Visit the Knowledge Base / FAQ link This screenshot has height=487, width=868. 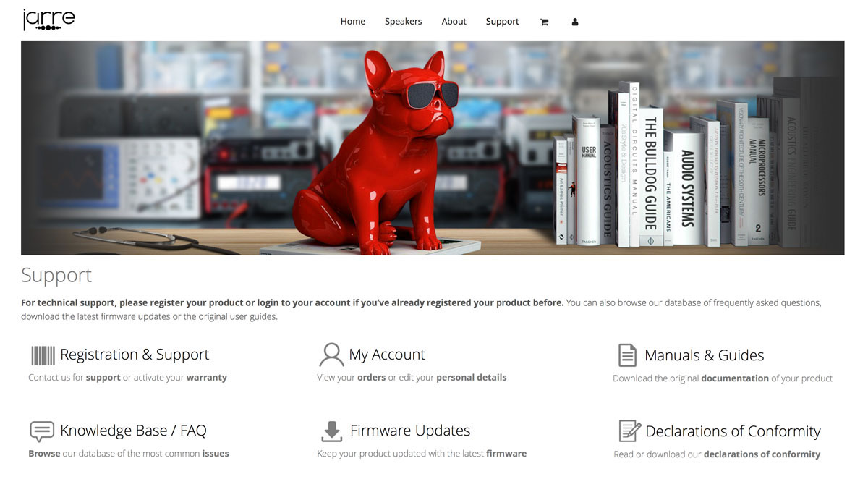[133, 431]
